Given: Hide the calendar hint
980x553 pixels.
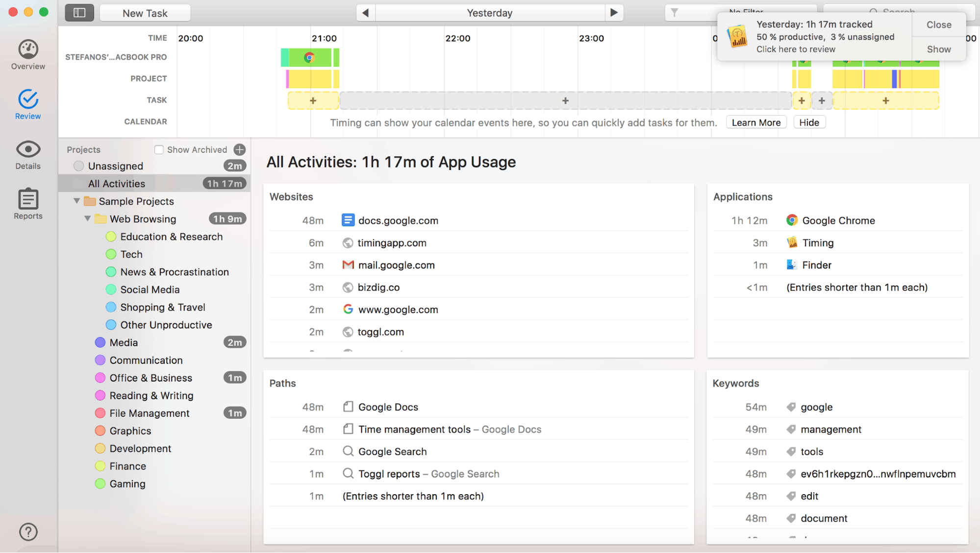Looking at the screenshot, I should tap(809, 122).
